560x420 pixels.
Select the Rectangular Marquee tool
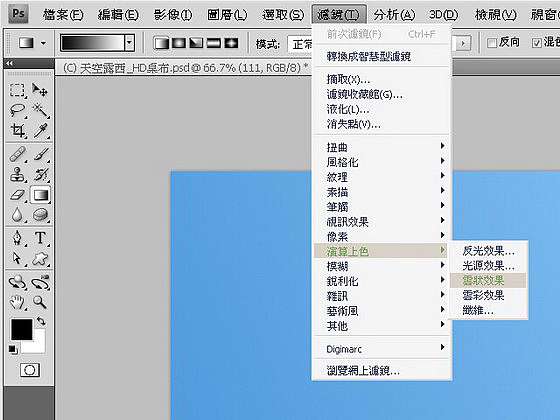(17, 89)
